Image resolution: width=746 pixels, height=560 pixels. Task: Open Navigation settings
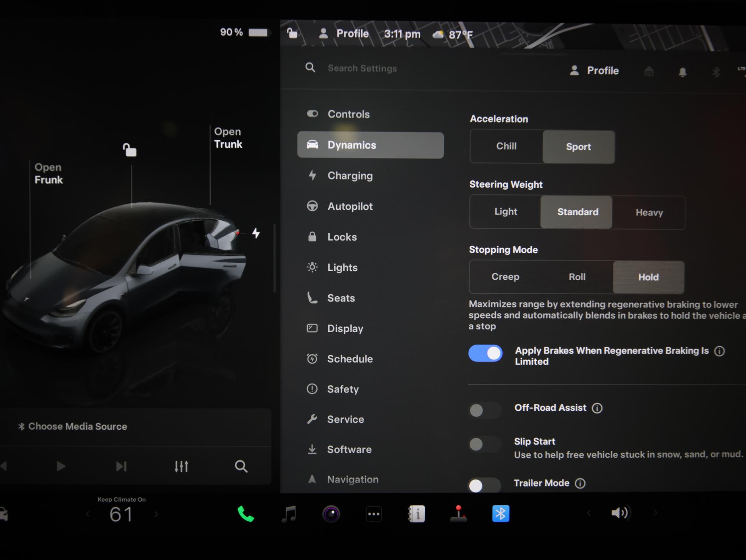[370, 480]
